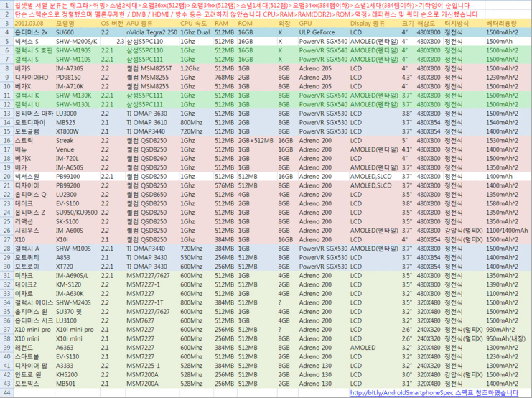Viewport: 532px width, 398px height.
Task: Select the 'ULP GeForce' GPU cell
Action: (317, 32)
